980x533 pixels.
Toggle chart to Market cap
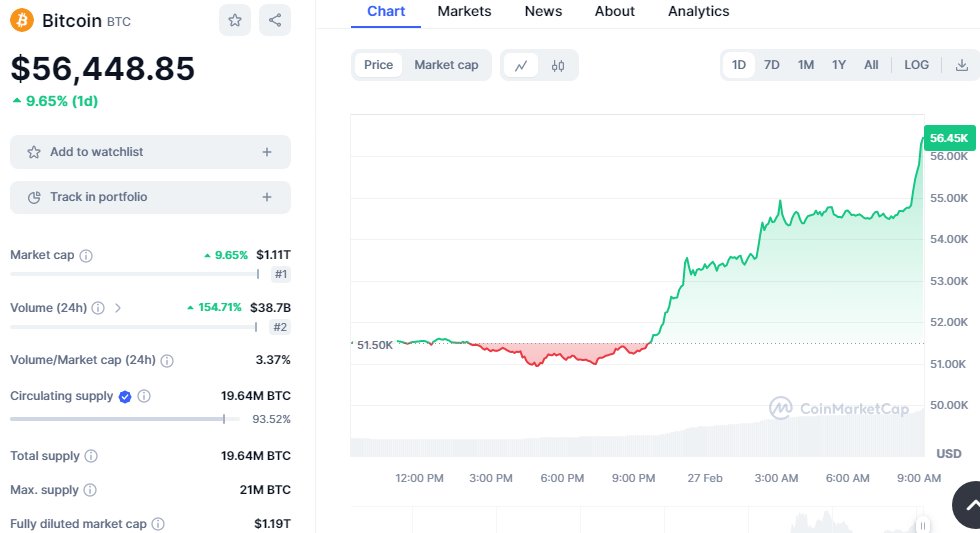pos(446,65)
